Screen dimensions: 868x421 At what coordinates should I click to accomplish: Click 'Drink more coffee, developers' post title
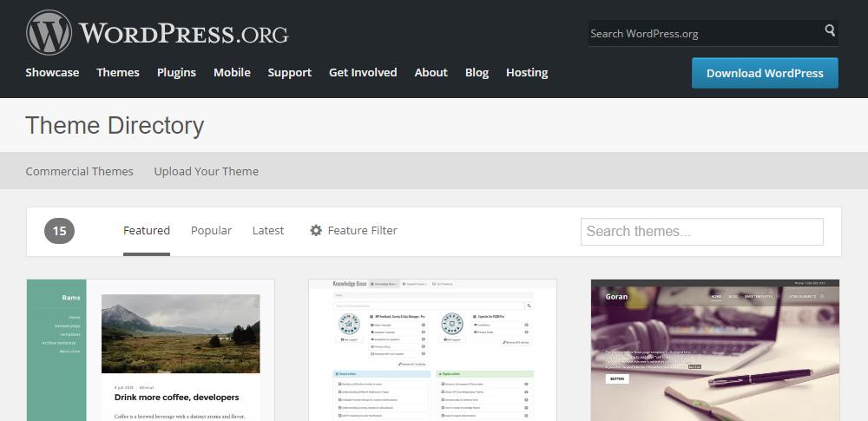point(176,398)
